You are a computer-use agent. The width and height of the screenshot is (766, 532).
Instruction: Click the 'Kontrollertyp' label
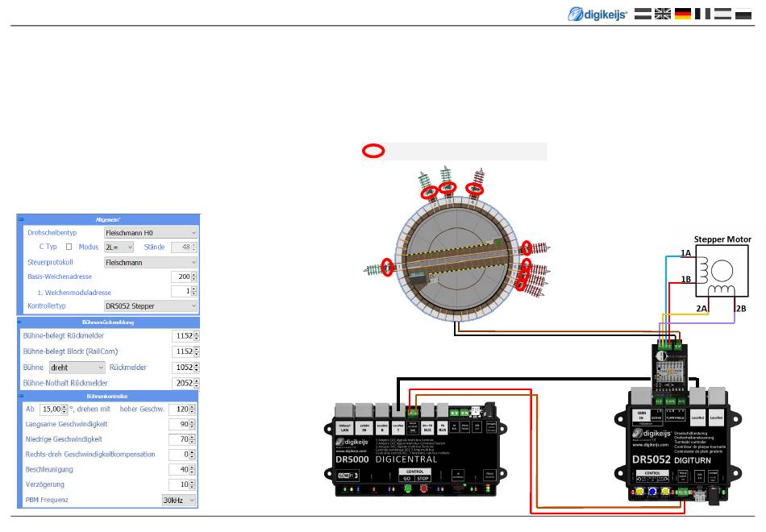coord(47,305)
